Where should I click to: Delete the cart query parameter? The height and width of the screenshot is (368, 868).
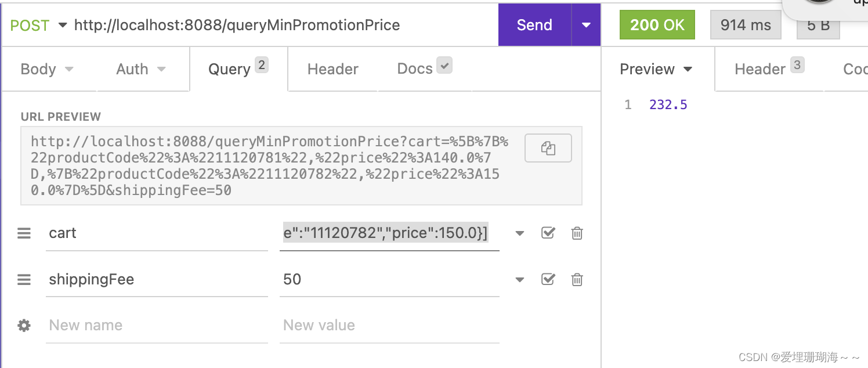tap(577, 233)
